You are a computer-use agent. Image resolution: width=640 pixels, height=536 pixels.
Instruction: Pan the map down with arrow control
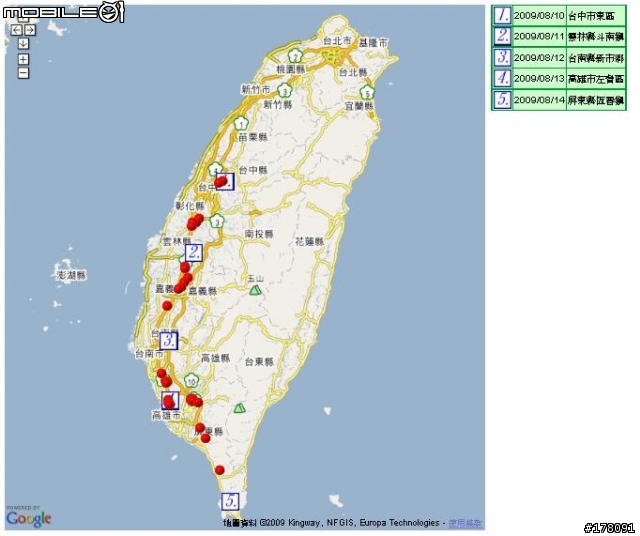23,43
